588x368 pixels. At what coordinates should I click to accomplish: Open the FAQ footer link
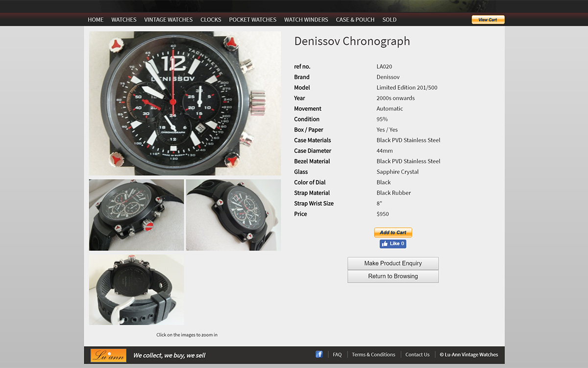(337, 355)
